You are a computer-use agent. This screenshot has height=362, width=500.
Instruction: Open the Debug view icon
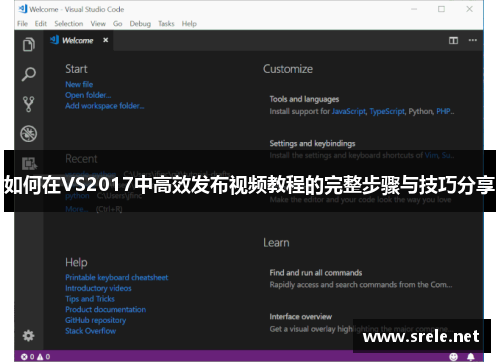point(29,134)
